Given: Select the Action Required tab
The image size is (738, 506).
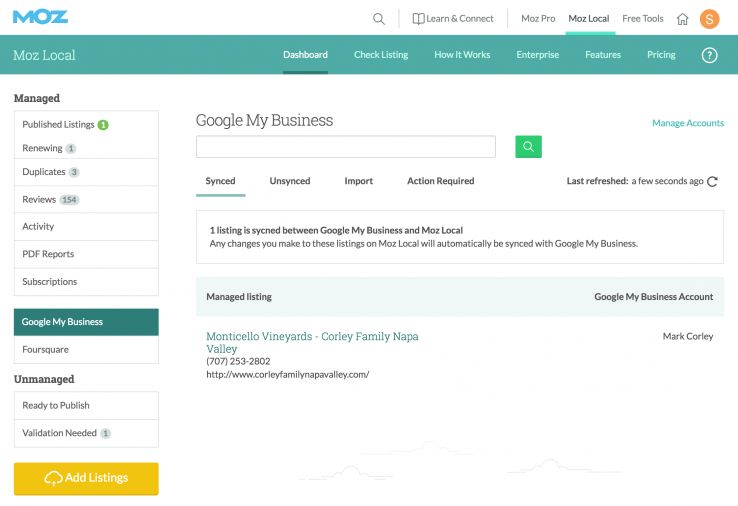Looking at the screenshot, I should coord(440,181).
